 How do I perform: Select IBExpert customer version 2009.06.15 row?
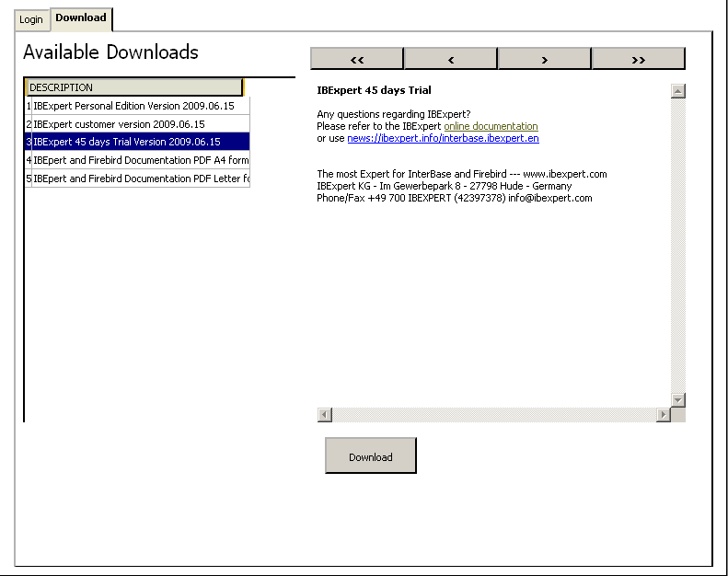[137, 124]
